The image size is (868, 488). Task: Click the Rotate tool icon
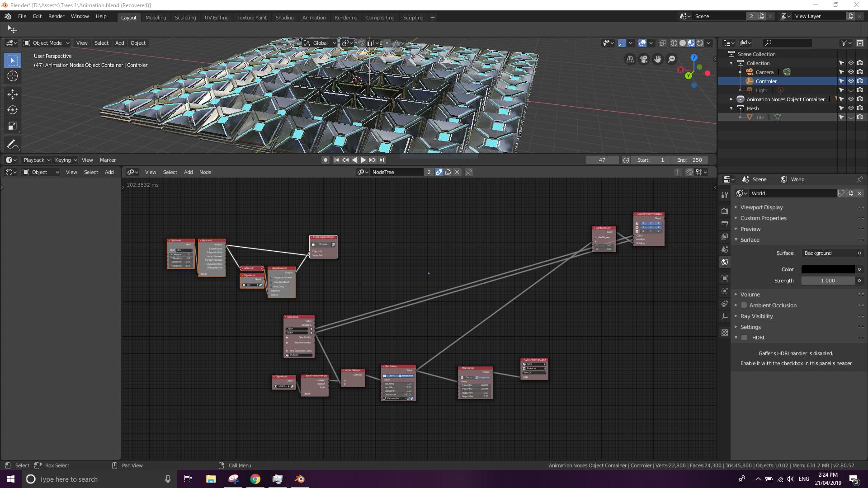coord(12,110)
